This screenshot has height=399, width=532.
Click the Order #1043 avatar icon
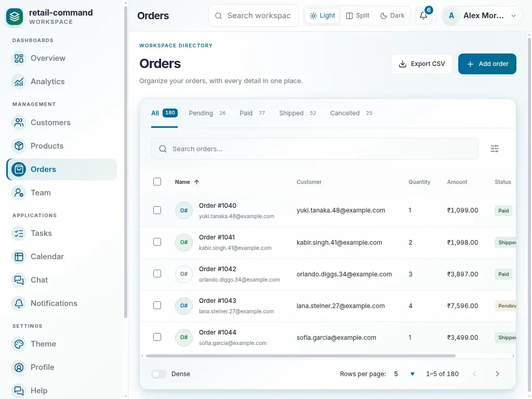[x=184, y=305]
